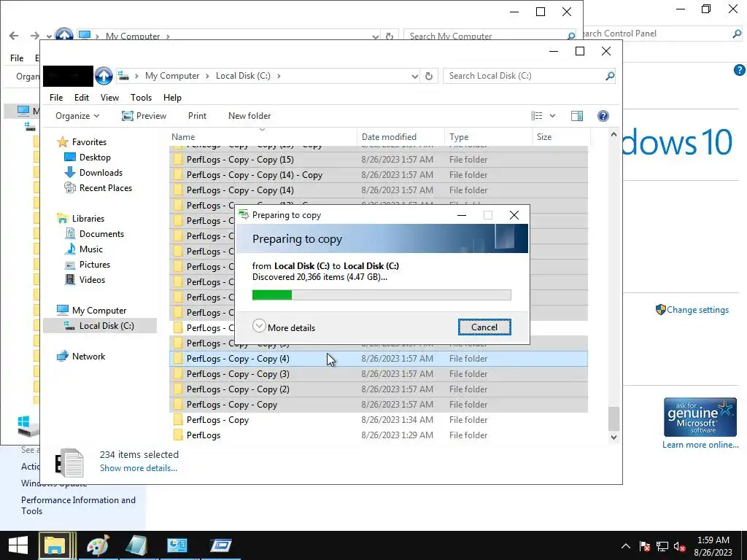Click Change settings link in Control Panel
The width and height of the screenshot is (747, 560).
(697, 310)
